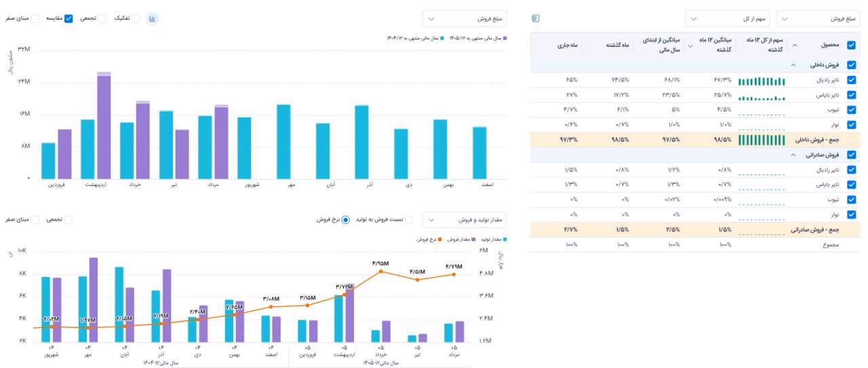Uncheck the فروش داخلی group checkbox
This screenshot has height=368, width=868.
852,66
